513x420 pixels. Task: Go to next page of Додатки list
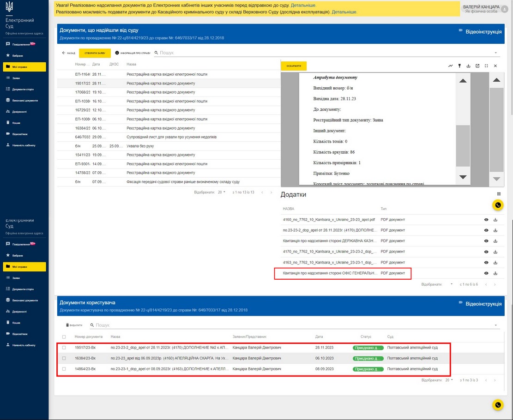(x=495, y=284)
